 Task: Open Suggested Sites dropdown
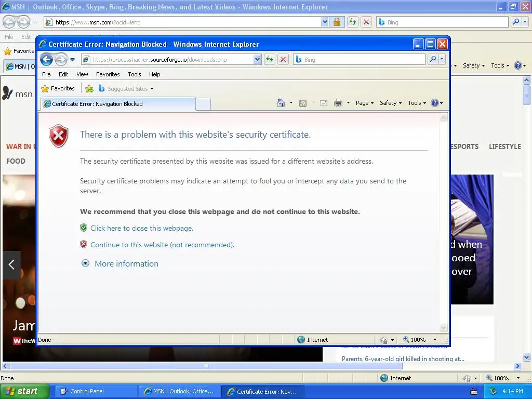coord(126,89)
